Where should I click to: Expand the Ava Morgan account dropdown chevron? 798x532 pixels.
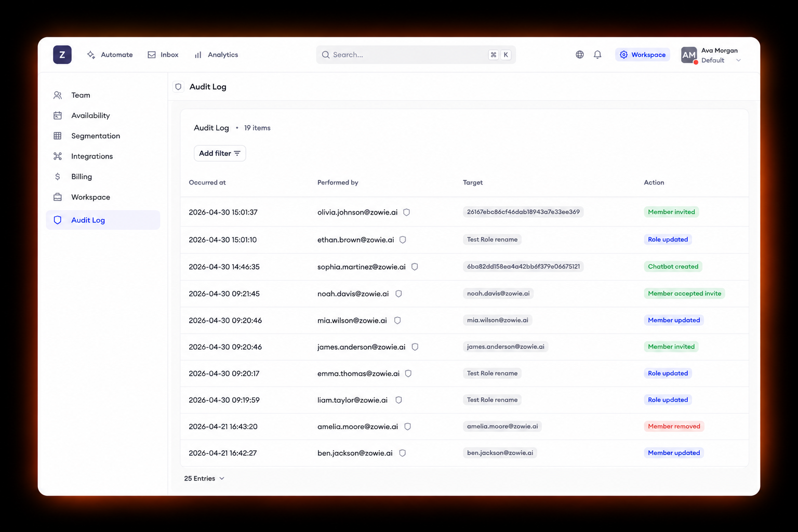click(x=738, y=60)
